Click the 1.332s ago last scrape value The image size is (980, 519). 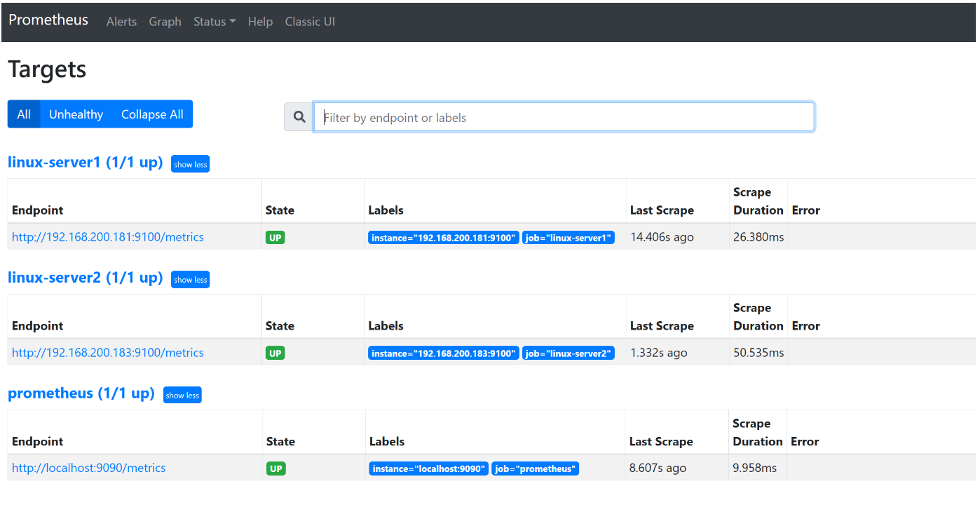click(659, 353)
